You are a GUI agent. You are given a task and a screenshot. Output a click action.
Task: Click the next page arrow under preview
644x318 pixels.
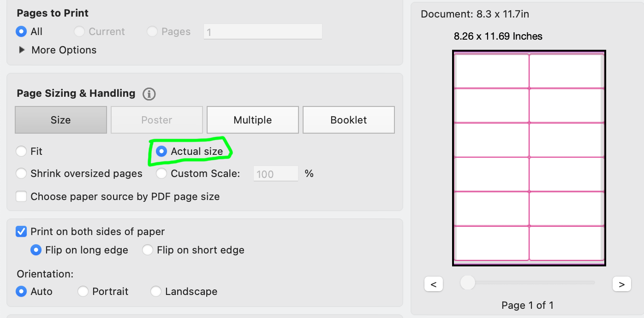[622, 284]
